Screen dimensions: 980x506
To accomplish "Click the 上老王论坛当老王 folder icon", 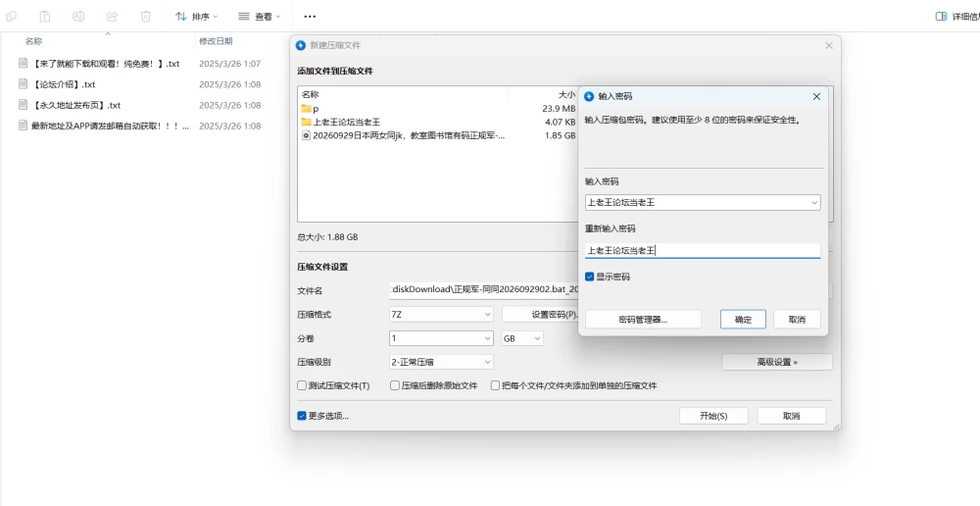I will pos(306,122).
